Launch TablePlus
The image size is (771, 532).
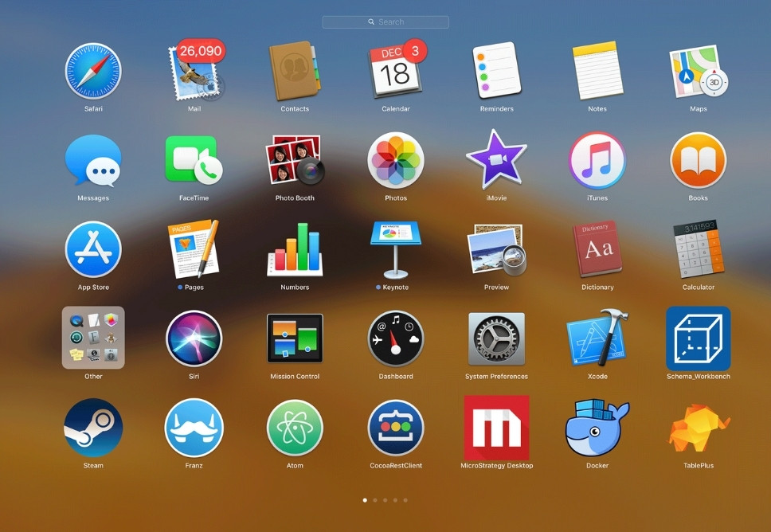pos(699,428)
